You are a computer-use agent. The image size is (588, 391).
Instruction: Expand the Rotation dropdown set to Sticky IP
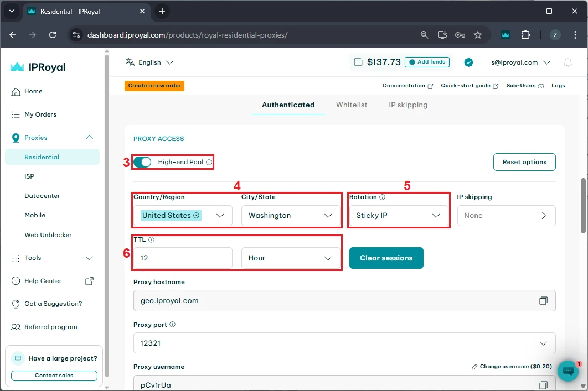[398, 216]
